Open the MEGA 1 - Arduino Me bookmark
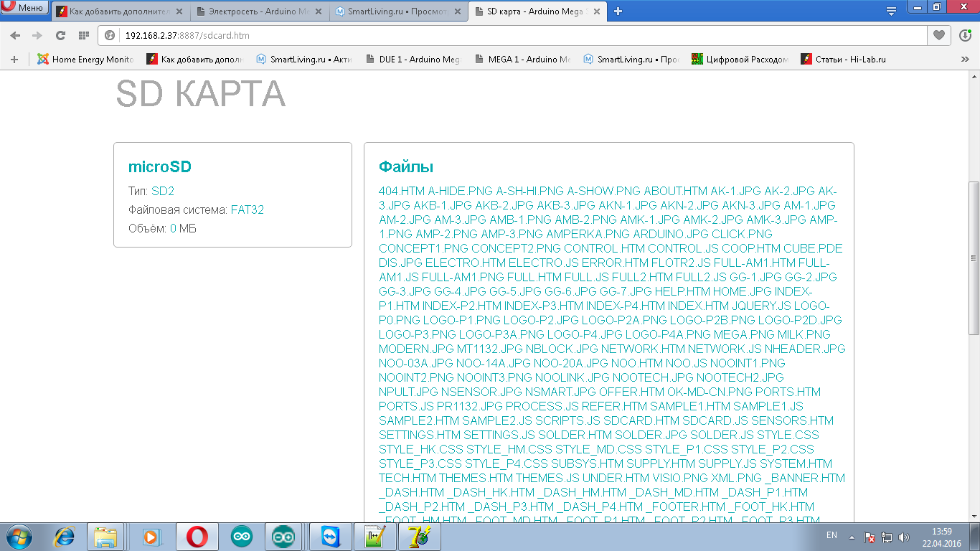 (x=522, y=60)
